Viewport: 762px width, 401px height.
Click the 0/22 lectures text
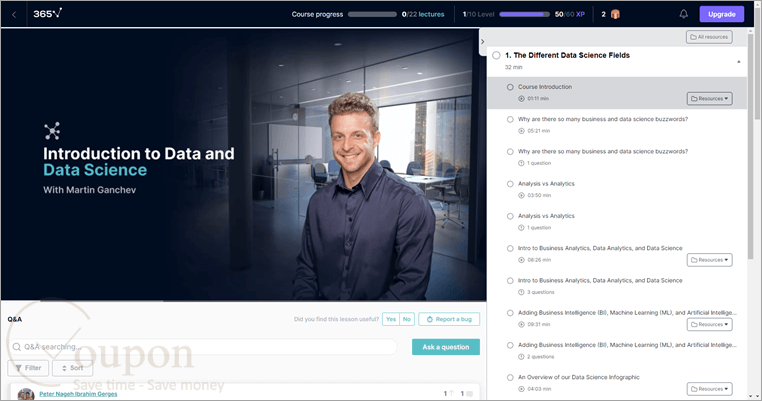[423, 14]
